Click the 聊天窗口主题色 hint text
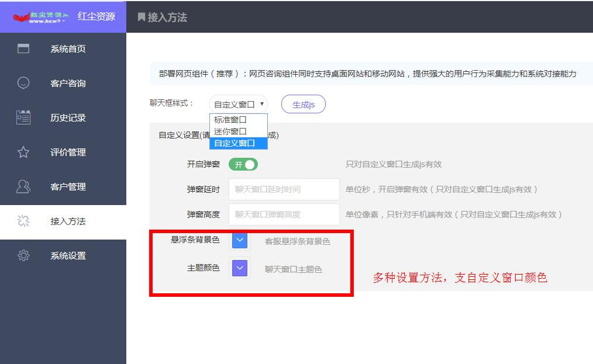The width and height of the screenshot is (593, 364). 293,269
